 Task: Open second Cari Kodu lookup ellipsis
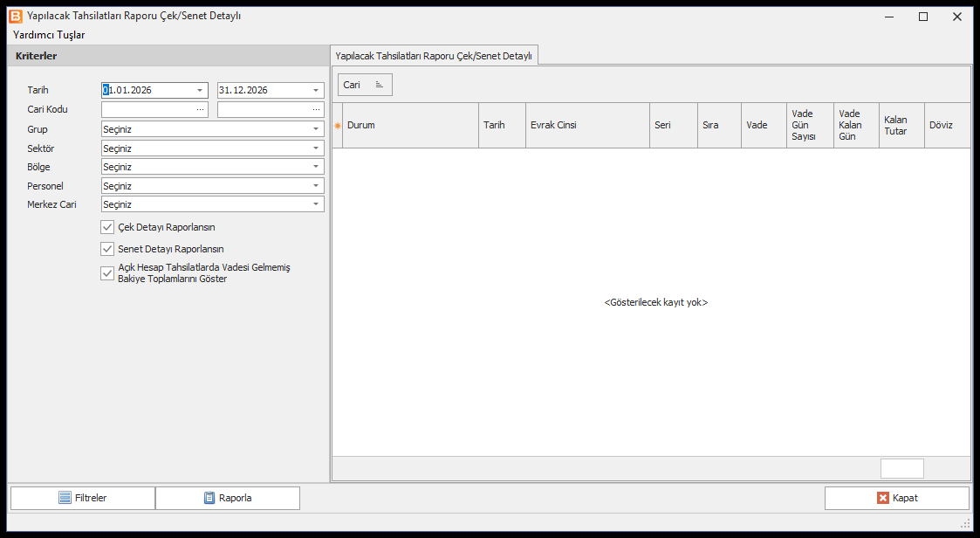click(316, 109)
